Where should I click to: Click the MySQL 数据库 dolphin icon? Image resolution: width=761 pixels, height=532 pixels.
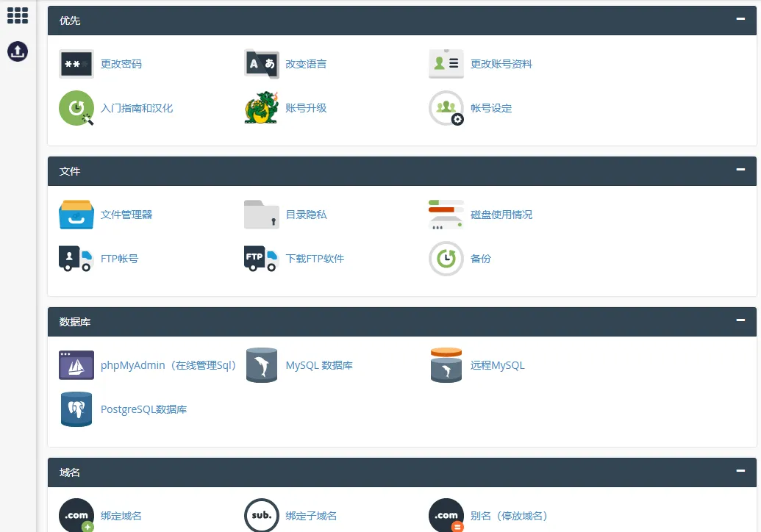point(262,365)
